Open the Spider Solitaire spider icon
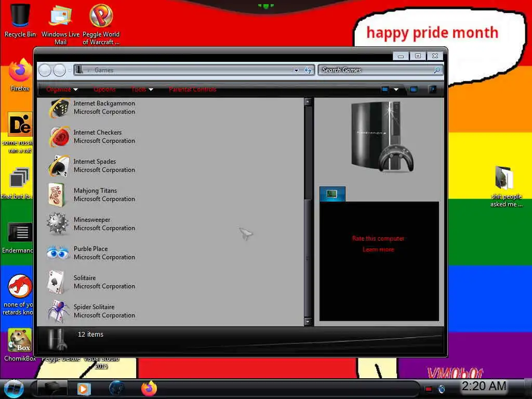The height and width of the screenshot is (399, 532). click(x=58, y=311)
